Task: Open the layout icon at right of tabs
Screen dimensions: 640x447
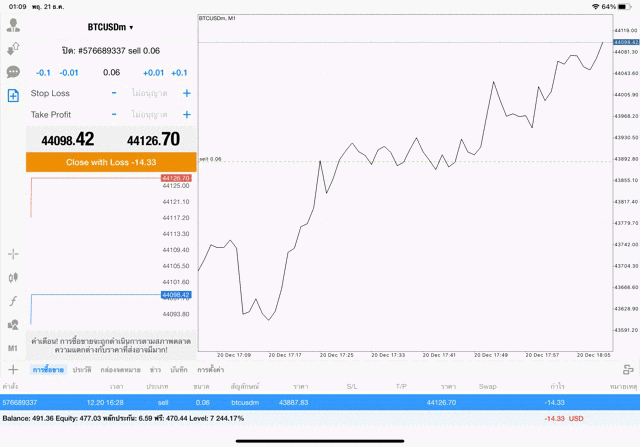Action: click(627, 370)
